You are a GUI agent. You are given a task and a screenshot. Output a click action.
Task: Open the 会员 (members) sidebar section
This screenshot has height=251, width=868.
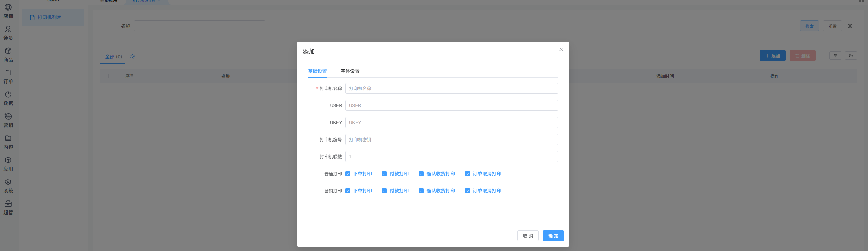(x=8, y=33)
